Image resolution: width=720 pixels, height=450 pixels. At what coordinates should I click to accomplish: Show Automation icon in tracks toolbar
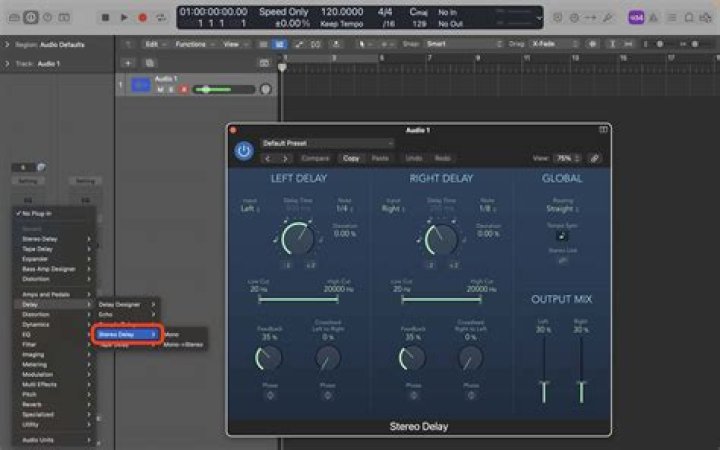tap(299, 44)
